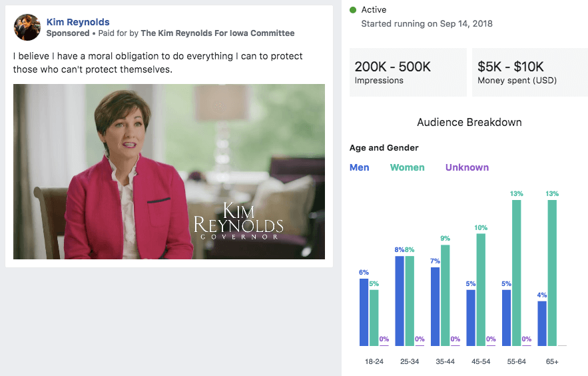Screen dimensions: 588x376
Task: Click the green Women bar for 45-54
Action: tap(481, 289)
